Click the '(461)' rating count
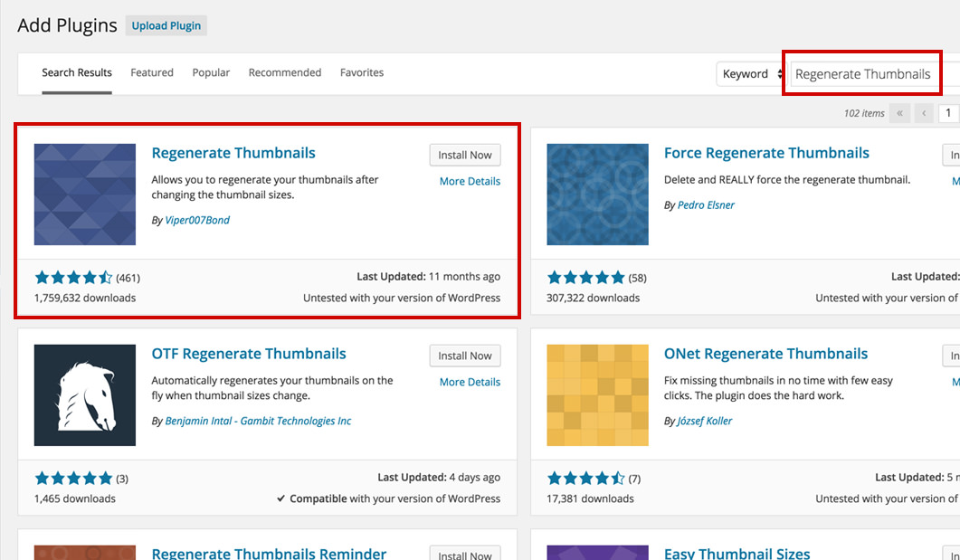 128,278
